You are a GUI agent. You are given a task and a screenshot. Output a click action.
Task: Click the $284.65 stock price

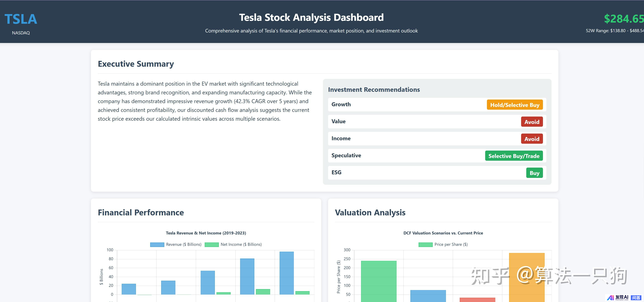[624, 19]
